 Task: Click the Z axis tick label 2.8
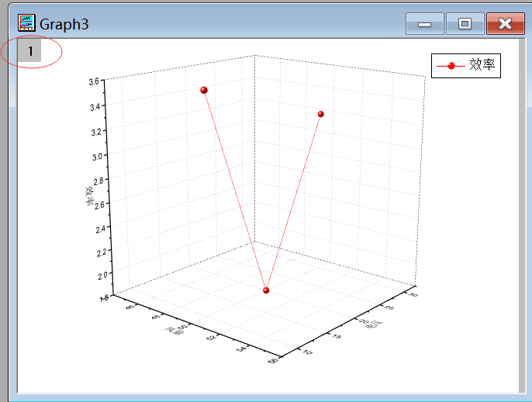click(98, 182)
